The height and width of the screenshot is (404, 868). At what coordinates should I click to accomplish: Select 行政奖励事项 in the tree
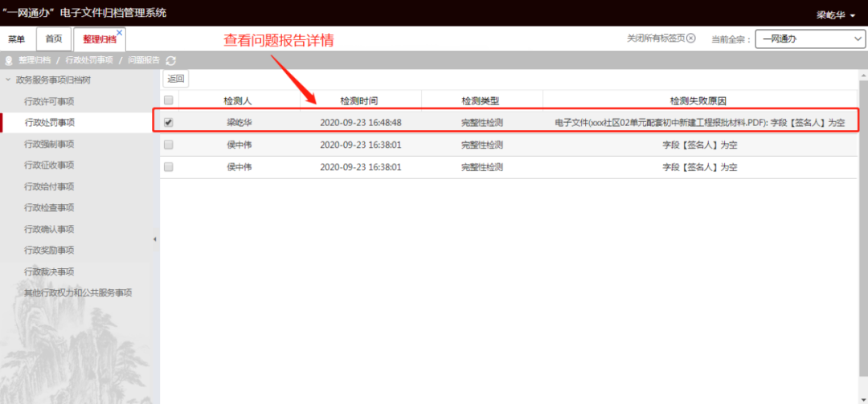[49, 250]
